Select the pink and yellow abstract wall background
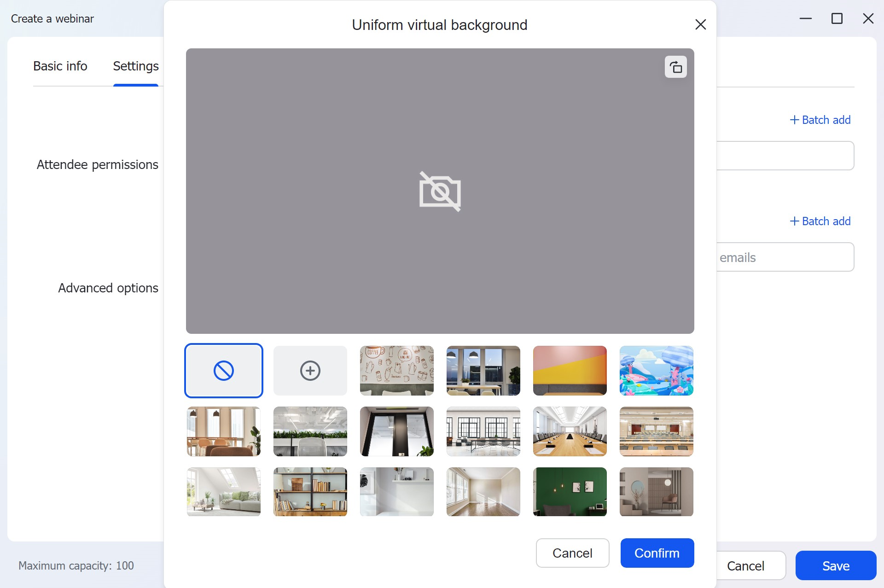Viewport: 884px width, 588px height. [570, 370]
